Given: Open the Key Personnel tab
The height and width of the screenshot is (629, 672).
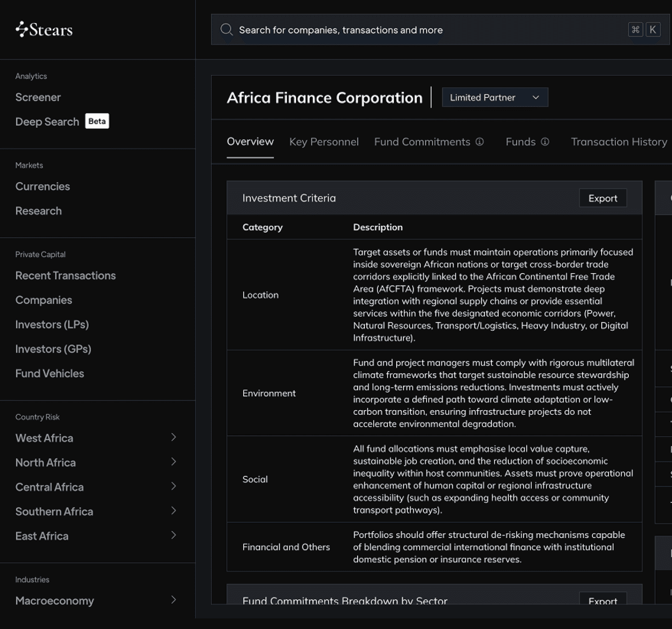Looking at the screenshot, I should click(324, 142).
